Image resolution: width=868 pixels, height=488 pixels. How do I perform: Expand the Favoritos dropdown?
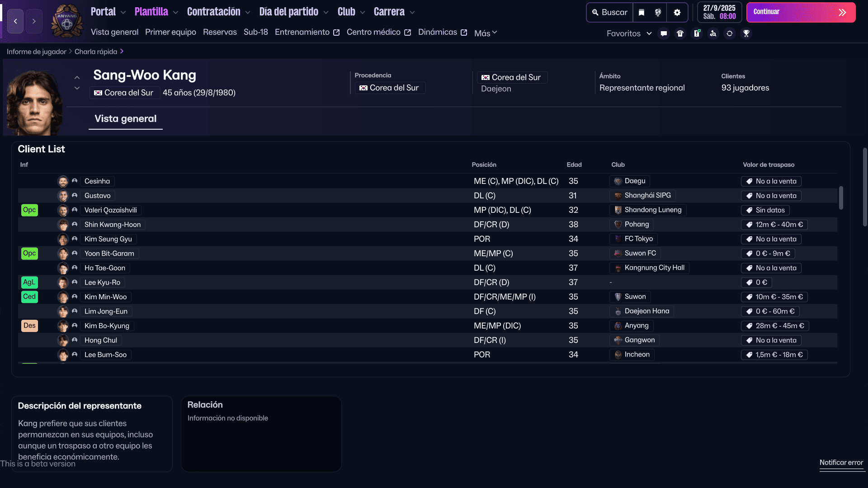click(629, 33)
